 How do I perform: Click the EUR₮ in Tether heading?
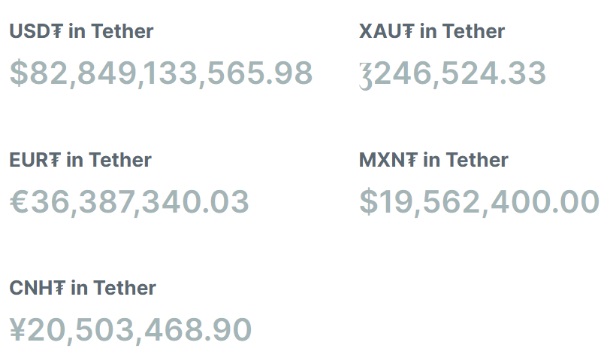(80, 160)
